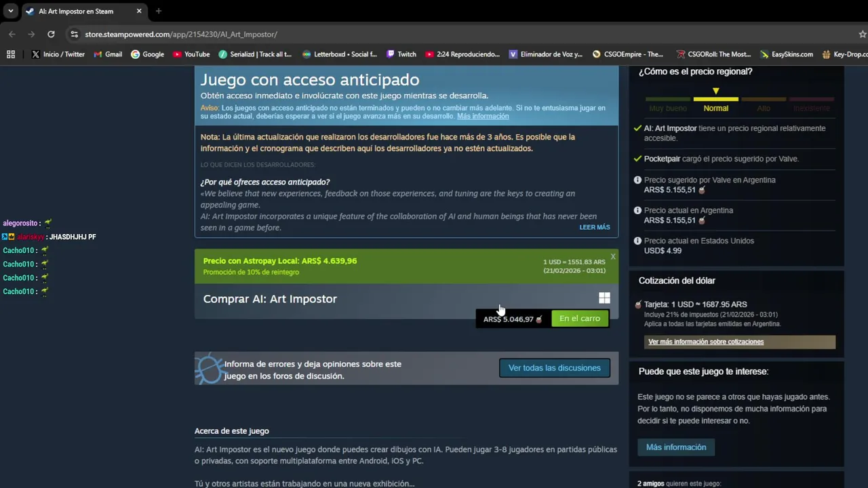Screen dimensions: 868x488
Task: Click Más información under game interest
Action: [x=676, y=447]
